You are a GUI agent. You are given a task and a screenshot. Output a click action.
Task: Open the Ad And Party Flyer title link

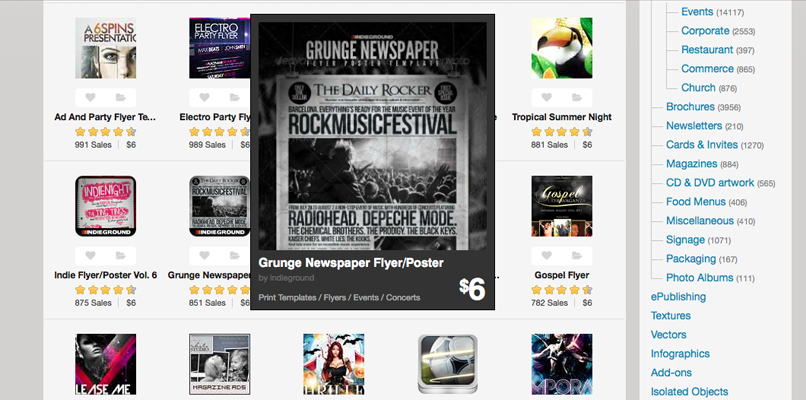(x=105, y=117)
